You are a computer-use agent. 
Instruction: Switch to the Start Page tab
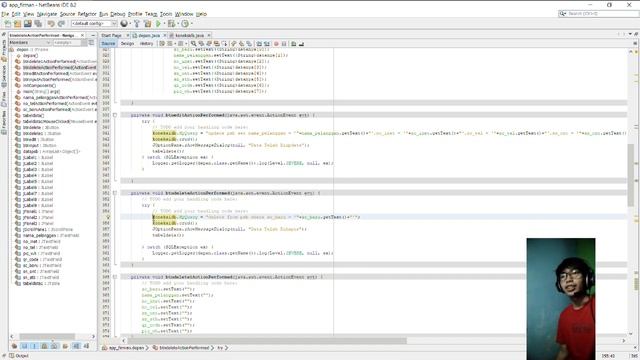pos(111,36)
